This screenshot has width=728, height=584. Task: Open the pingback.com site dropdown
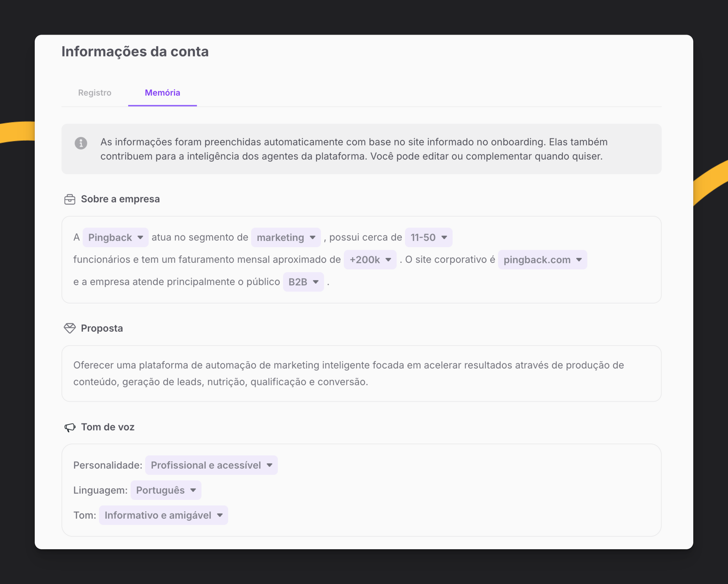pyautogui.click(x=542, y=259)
